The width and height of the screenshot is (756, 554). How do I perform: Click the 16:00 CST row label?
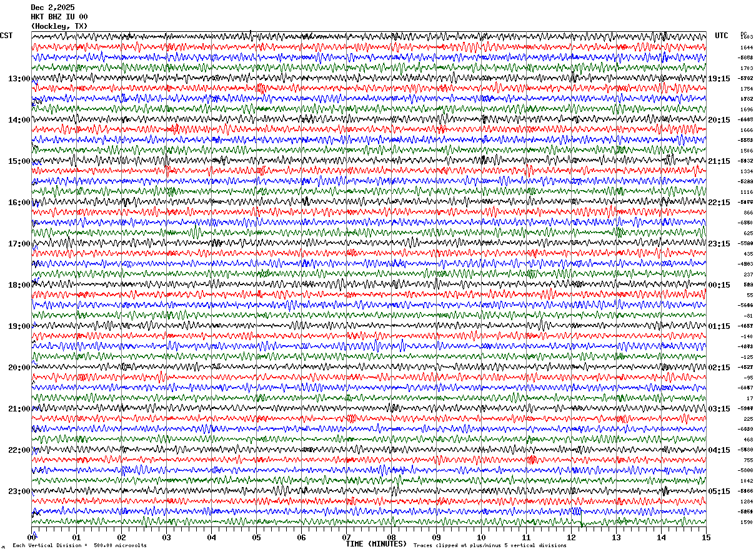pyautogui.click(x=19, y=203)
